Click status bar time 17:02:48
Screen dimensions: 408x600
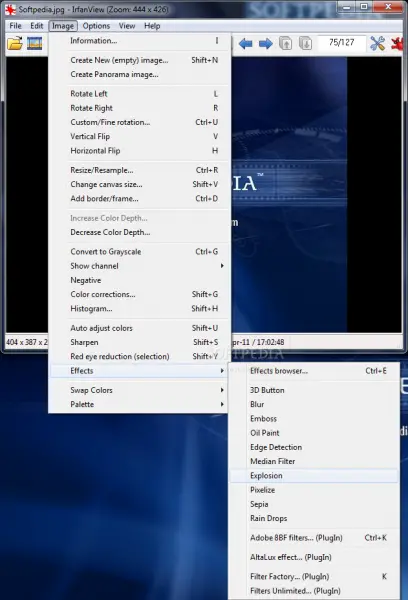pyautogui.click(x=270, y=342)
